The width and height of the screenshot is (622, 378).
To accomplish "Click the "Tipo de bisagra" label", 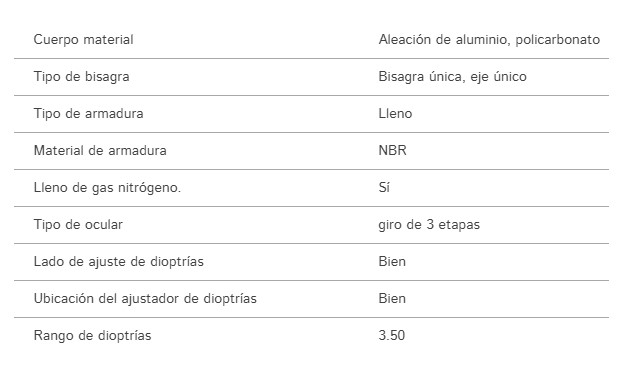I will 81,77.
